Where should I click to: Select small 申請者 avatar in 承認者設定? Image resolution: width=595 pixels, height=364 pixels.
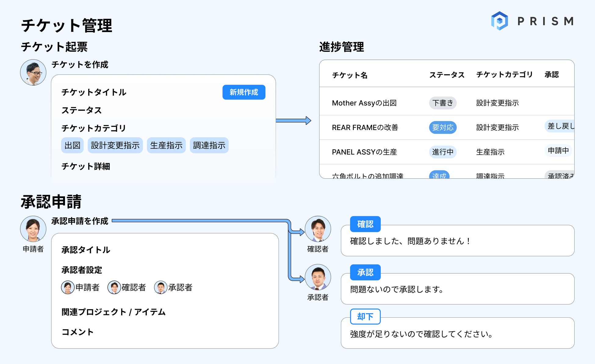(67, 287)
